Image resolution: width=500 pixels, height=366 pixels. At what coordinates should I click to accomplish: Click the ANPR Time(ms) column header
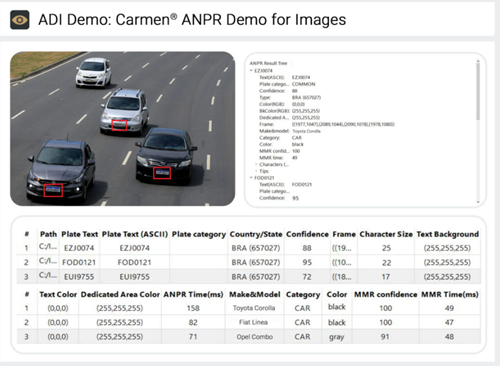click(x=193, y=295)
